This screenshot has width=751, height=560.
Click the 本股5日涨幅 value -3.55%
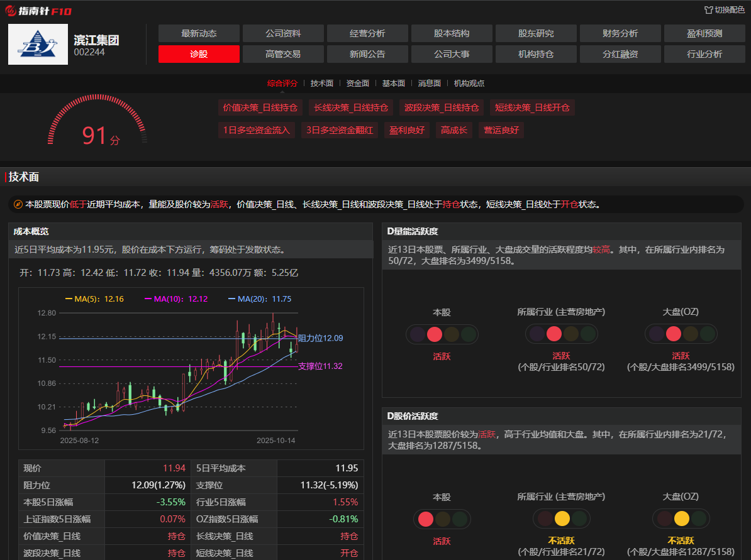[171, 502]
